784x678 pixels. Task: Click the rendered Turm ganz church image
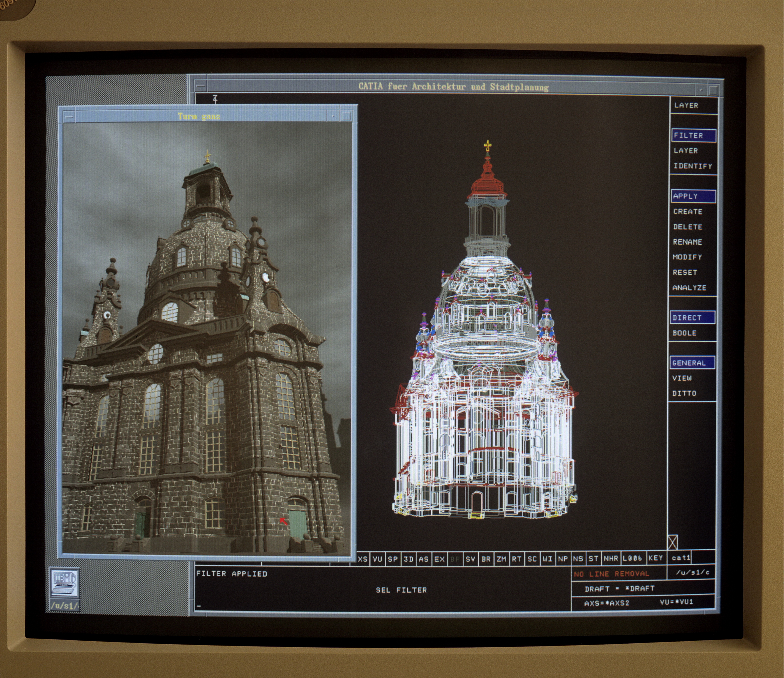(207, 338)
